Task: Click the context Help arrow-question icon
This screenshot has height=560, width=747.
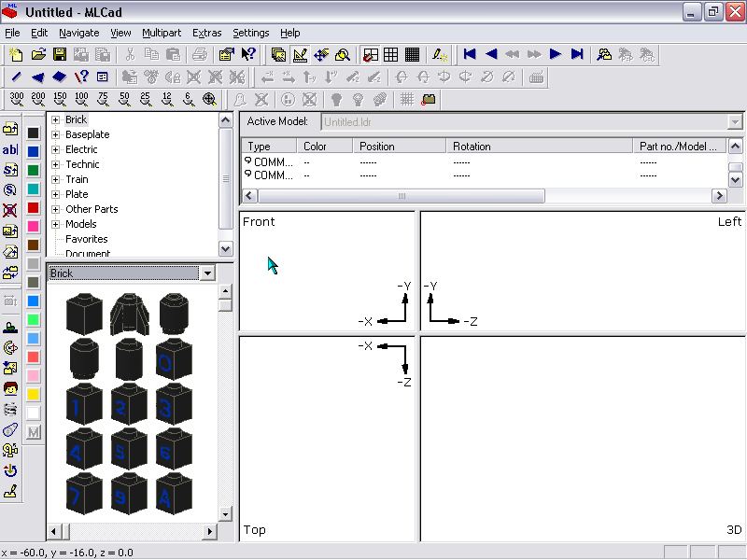Action: 248,55
